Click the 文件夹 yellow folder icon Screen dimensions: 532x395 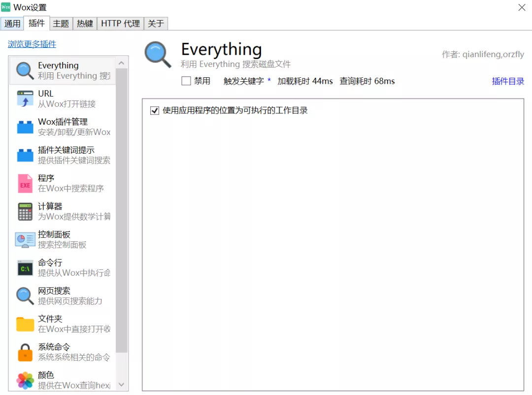pos(25,324)
